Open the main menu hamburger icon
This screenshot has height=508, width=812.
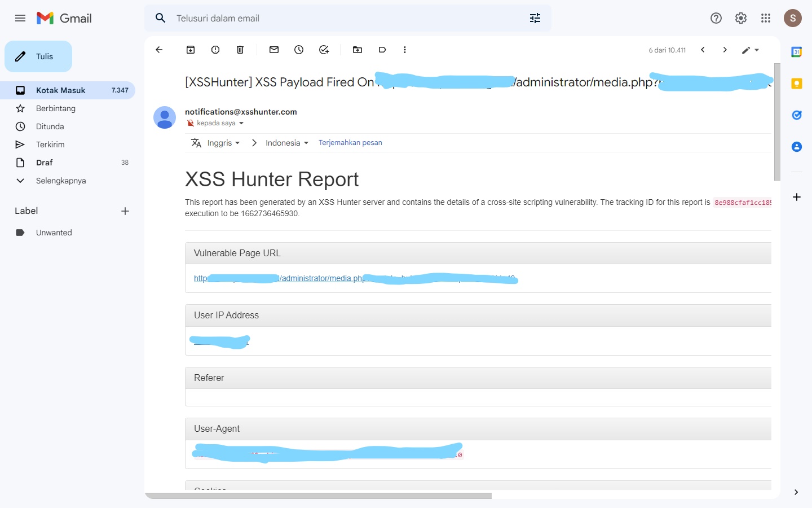pos(20,18)
